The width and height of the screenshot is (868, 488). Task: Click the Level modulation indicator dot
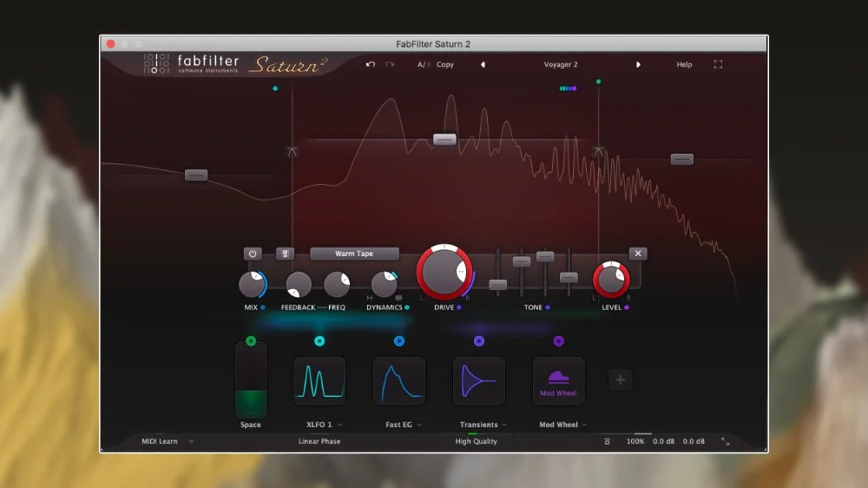tap(627, 307)
